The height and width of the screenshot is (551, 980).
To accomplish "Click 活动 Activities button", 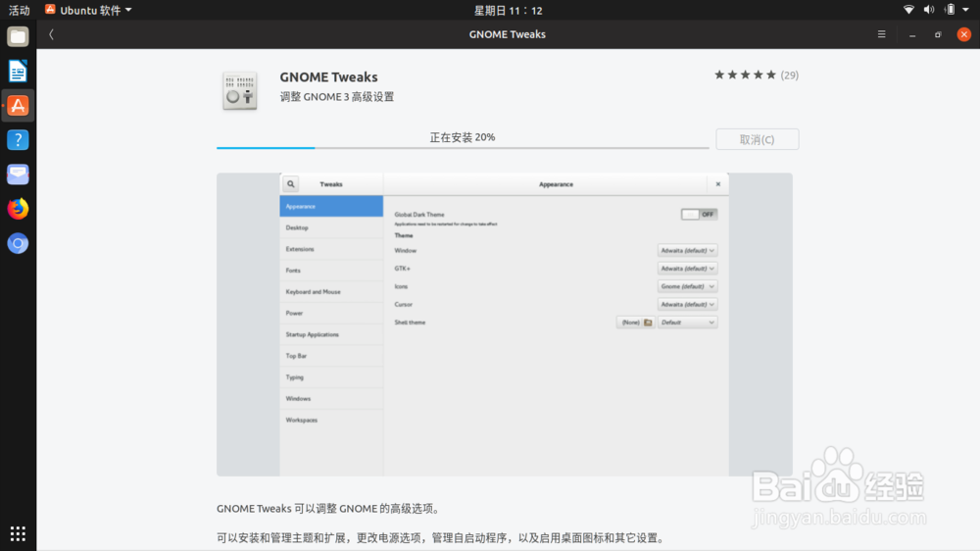I will (19, 10).
